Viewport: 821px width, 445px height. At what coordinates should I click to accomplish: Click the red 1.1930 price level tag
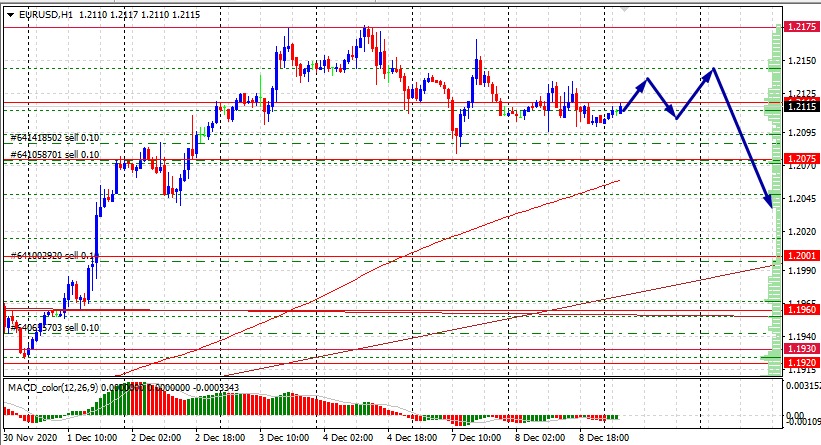pyautogui.click(x=799, y=349)
